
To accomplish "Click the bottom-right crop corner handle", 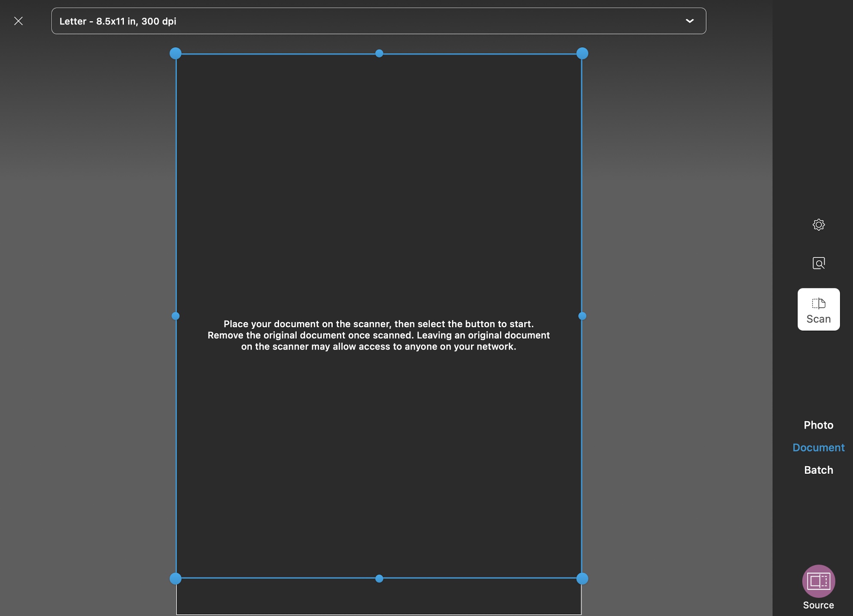I will coord(582,579).
